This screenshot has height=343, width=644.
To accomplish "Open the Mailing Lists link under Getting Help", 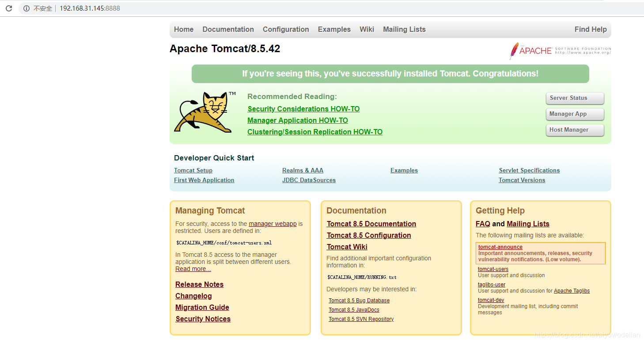I will pos(528,224).
